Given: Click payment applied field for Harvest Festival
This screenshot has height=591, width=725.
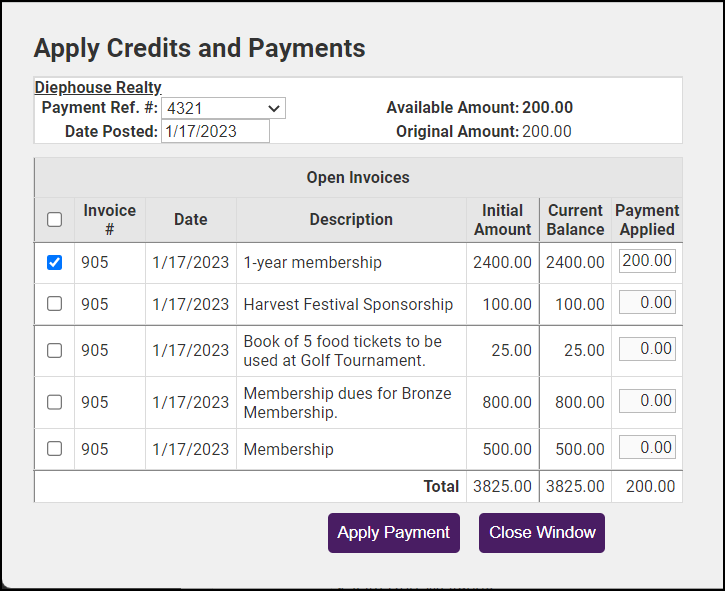Looking at the screenshot, I should coord(647,302).
